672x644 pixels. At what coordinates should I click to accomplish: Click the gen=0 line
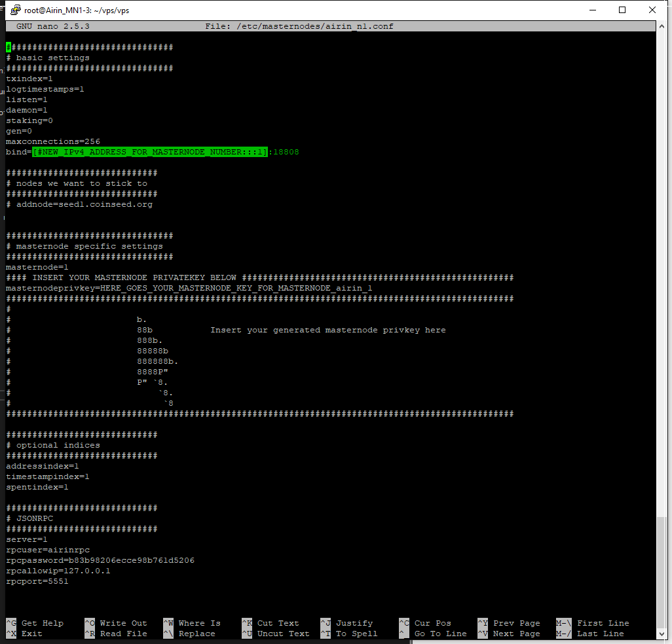tap(19, 131)
